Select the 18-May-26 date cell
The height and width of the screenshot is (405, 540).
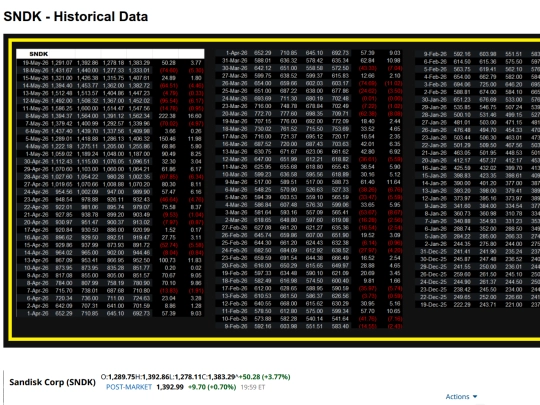tap(35, 70)
